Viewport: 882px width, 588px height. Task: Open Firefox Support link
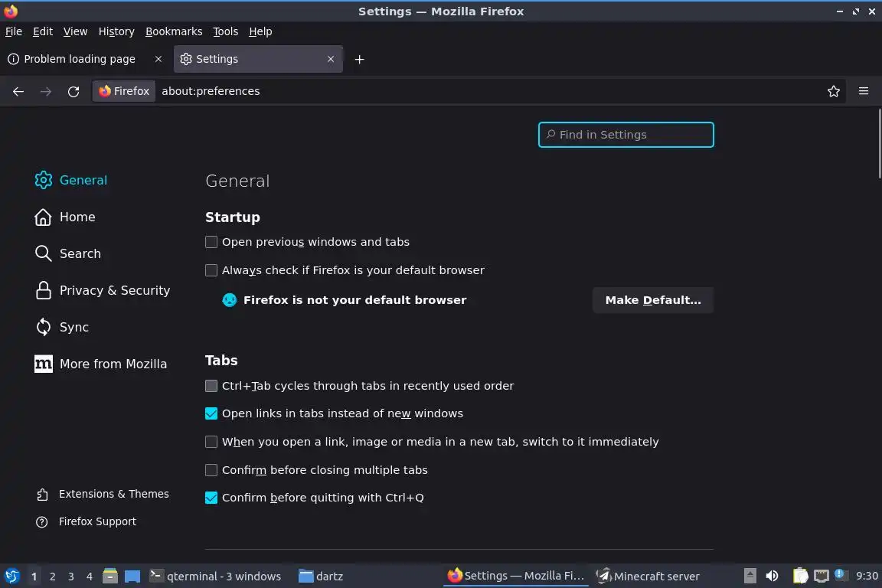86,521
